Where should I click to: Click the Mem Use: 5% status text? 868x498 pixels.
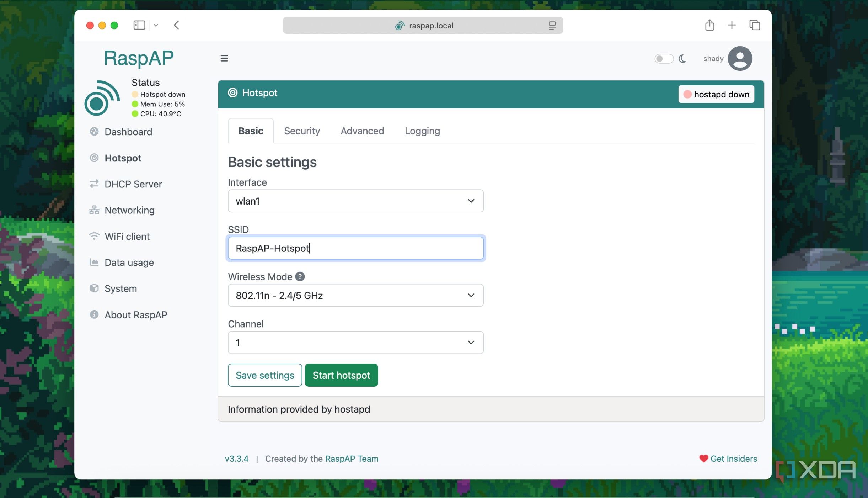pyautogui.click(x=162, y=104)
